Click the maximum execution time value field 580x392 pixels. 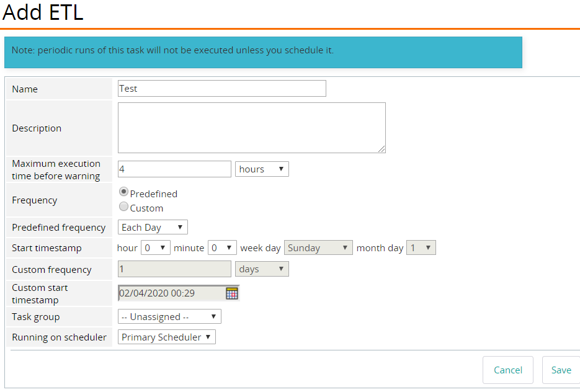[174, 169]
